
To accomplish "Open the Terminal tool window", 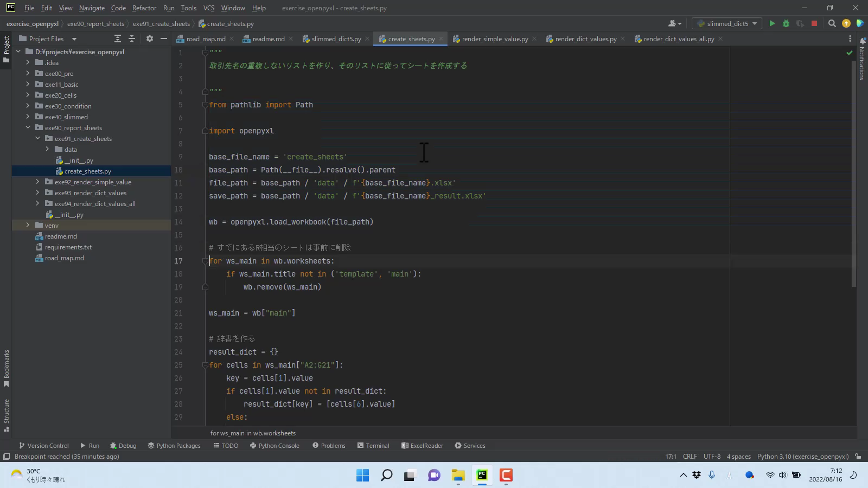I will [x=373, y=445].
